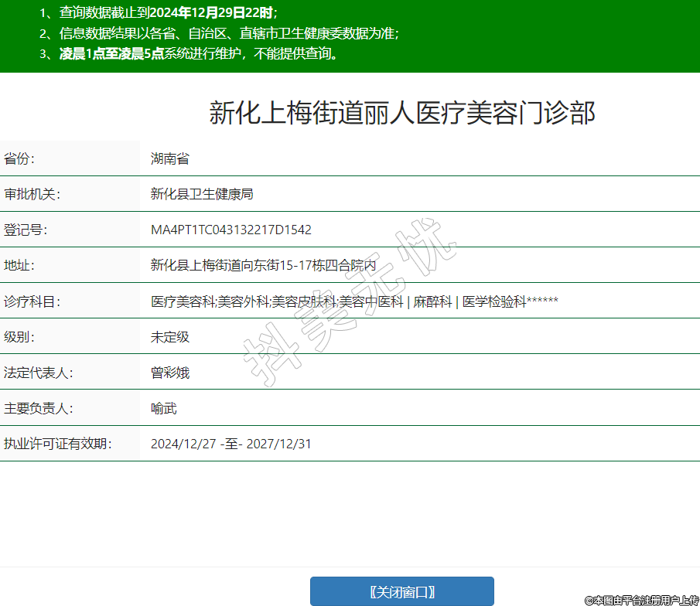Click the address value on 向东街15-17栋
700x606 pixels.
coord(263,266)
